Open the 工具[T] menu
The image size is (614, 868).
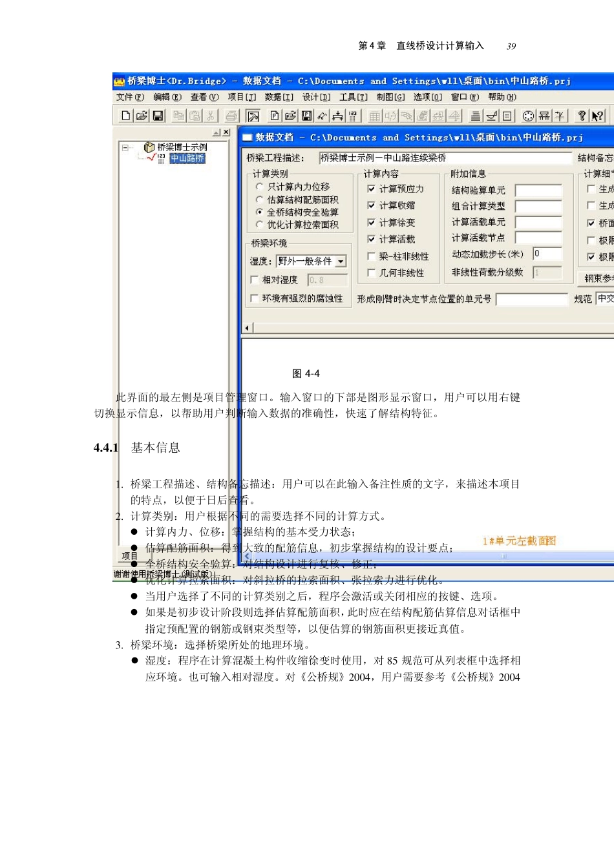[354, 98]
